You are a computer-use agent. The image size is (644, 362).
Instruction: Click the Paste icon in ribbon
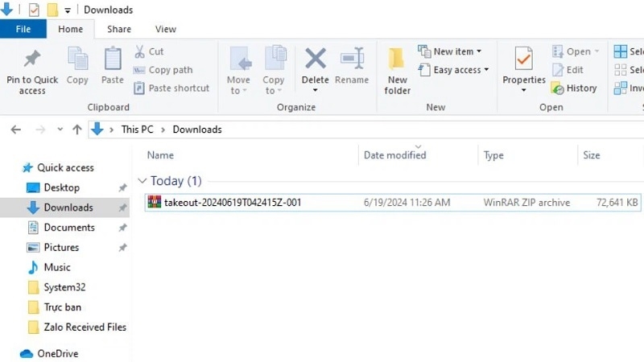113,60
